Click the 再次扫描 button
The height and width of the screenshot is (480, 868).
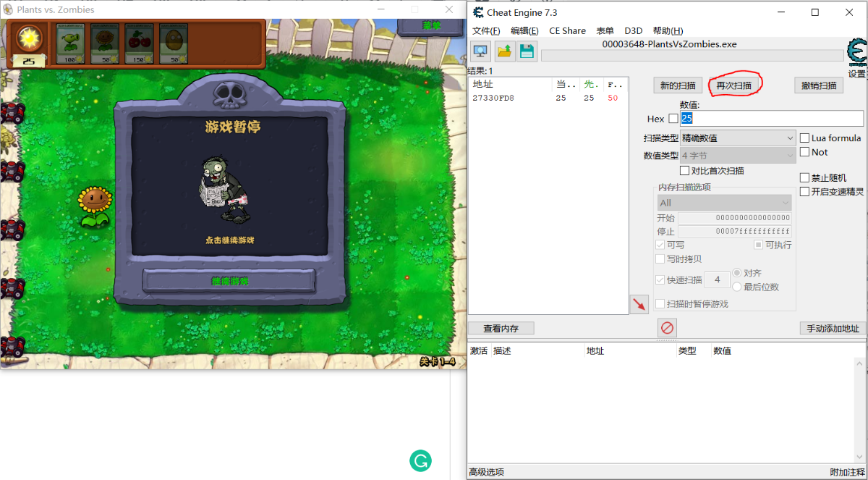point(733,85)
